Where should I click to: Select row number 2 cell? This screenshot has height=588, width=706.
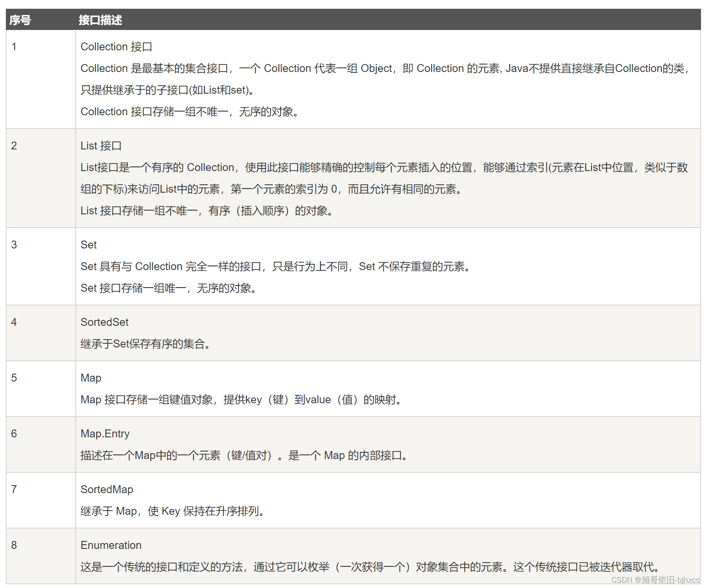41,178
